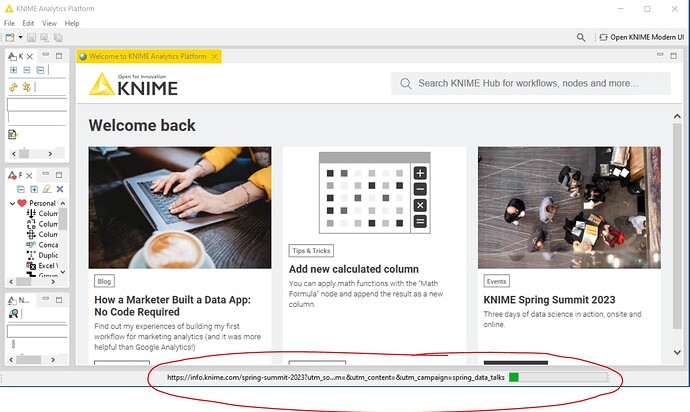The image size is (690, 412).
Task: Maximize the KNIME Explorer panel
Action: coord(59,56)
